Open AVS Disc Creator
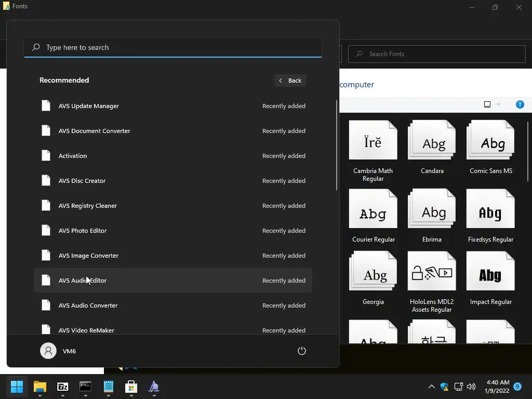The width and height of the screenshot is (532, 399). 173,180
